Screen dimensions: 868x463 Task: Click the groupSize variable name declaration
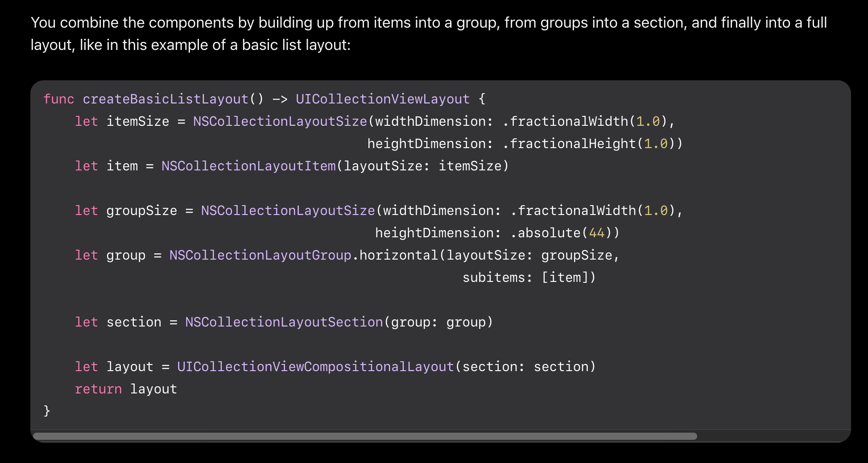click(141, 211)
